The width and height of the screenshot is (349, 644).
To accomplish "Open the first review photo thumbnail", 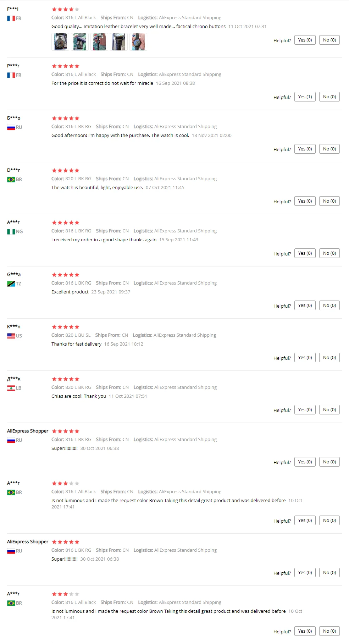I will tap(60, 42).
